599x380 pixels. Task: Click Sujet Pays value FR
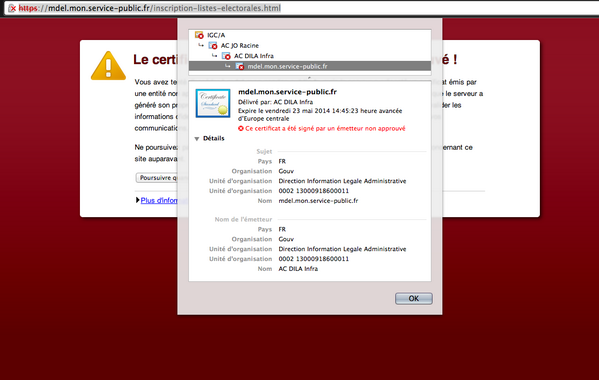point(282,161)
